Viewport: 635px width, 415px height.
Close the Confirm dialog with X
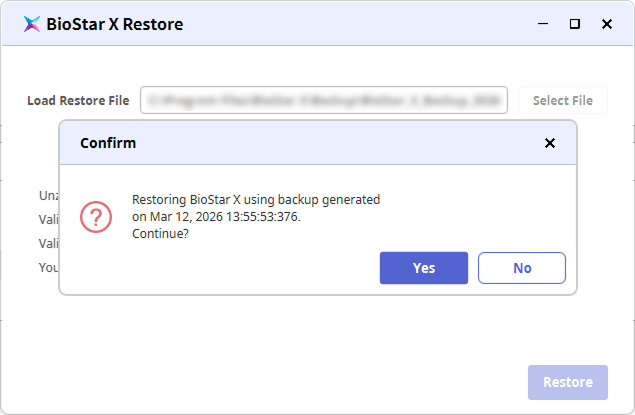tap(549, 143)
